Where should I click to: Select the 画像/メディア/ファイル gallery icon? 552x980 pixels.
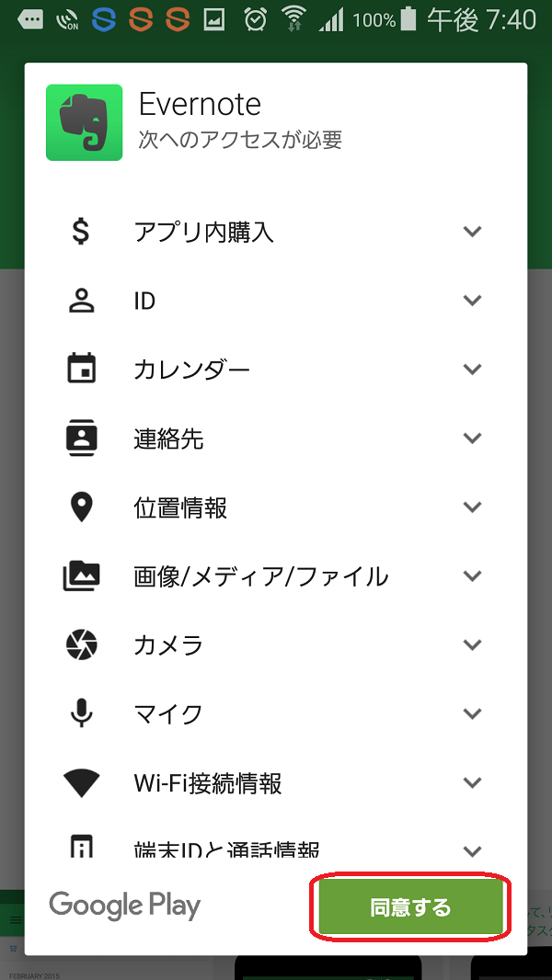click(x=81, y=575)
